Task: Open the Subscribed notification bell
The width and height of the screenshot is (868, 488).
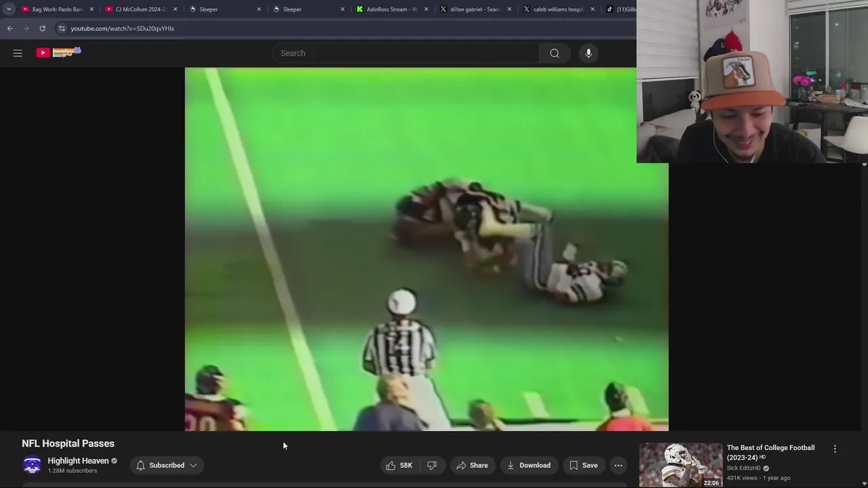Action: [x=140, y=466]
